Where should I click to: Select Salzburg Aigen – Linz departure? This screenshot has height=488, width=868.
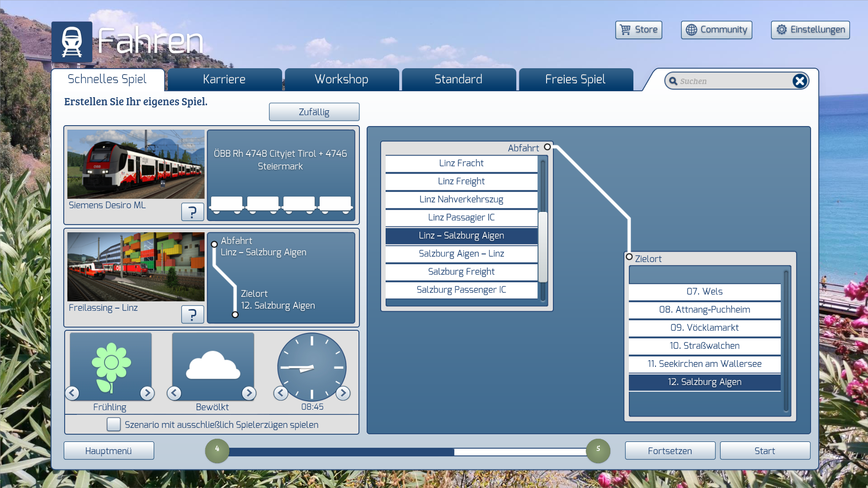point(462,253)
